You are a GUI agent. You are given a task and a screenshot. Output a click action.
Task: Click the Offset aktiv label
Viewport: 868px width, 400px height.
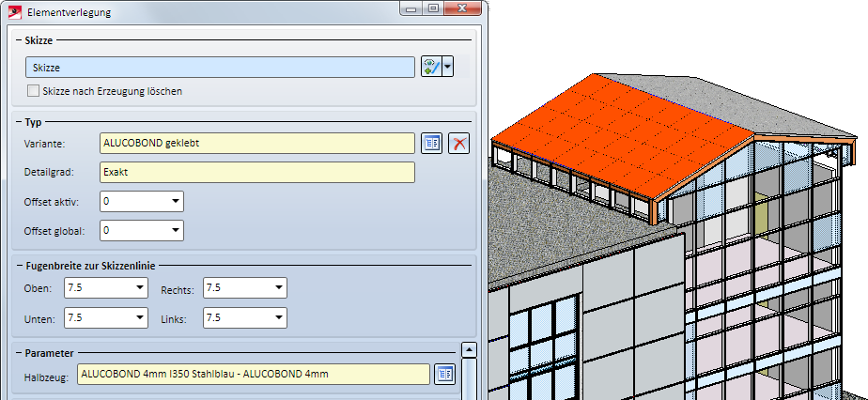(52, 202)
